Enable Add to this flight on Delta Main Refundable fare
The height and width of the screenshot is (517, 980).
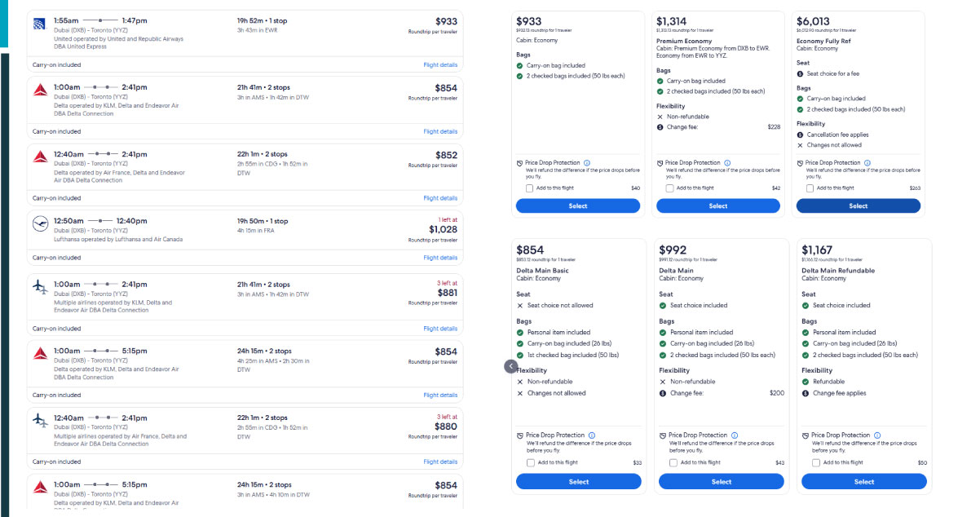tap(815, 462)
